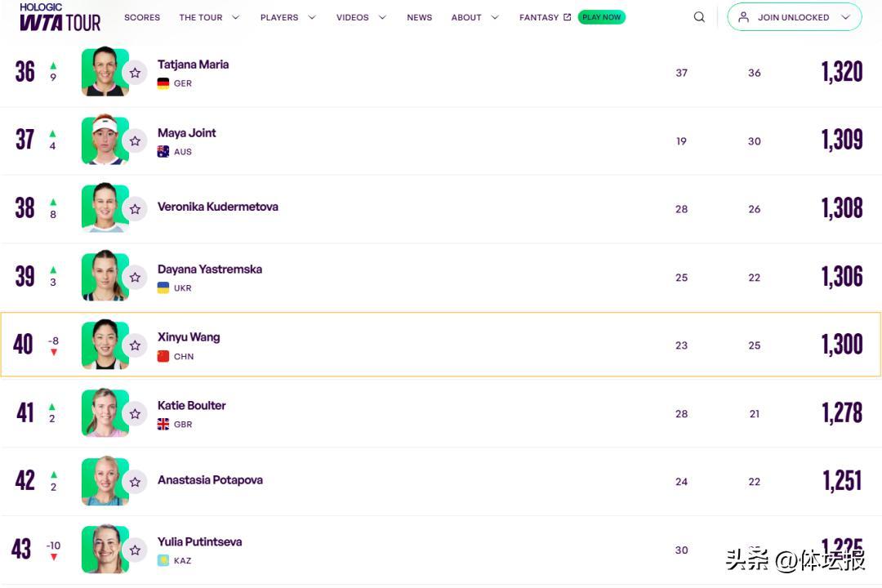
Task: Click the user icon in Join Unlocked
Action: click(x=743, y=17)
